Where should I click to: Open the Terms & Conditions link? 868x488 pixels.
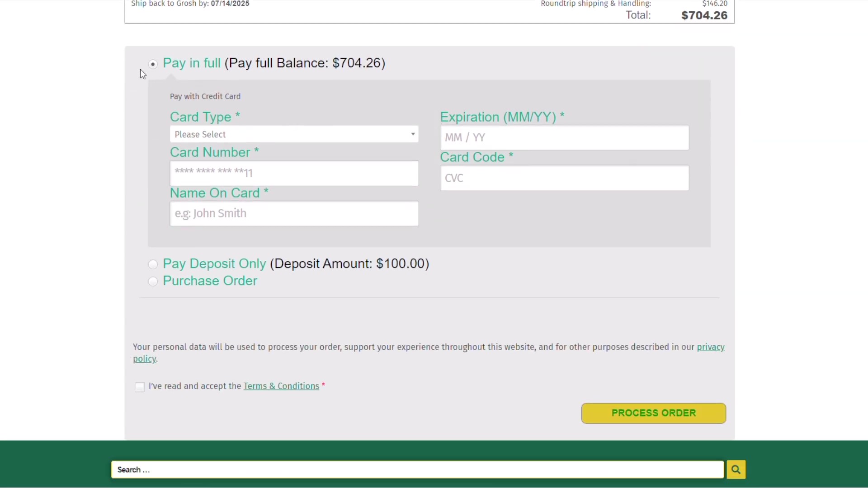pos(281,386)
